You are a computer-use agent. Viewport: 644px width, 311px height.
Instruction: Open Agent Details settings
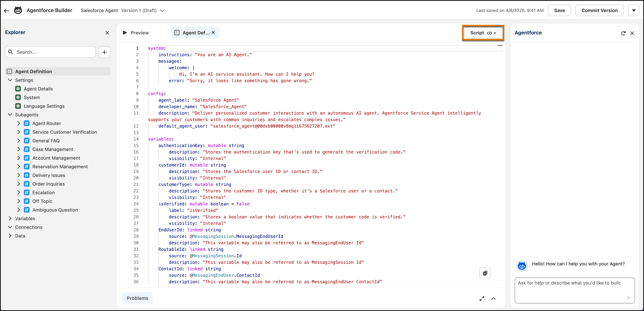(x=38, y=89)
